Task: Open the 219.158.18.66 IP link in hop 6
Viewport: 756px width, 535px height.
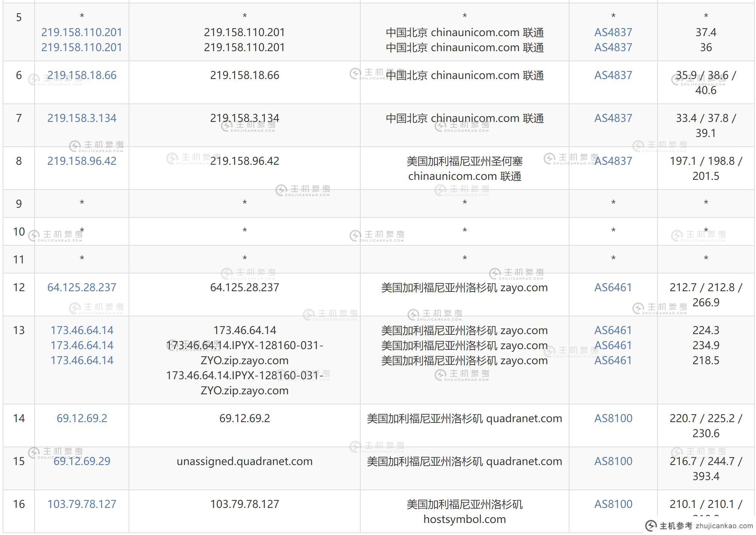Action: point(82,75)
